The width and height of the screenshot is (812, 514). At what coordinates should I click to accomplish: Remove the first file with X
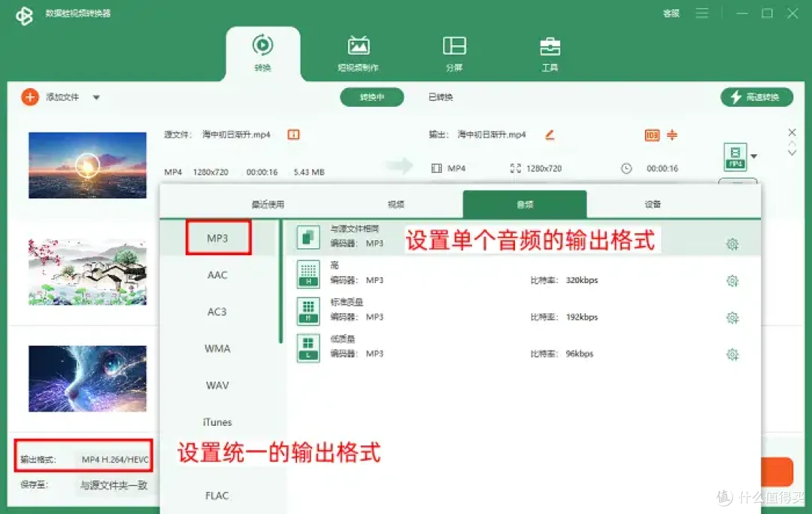[x=792, y=132]
